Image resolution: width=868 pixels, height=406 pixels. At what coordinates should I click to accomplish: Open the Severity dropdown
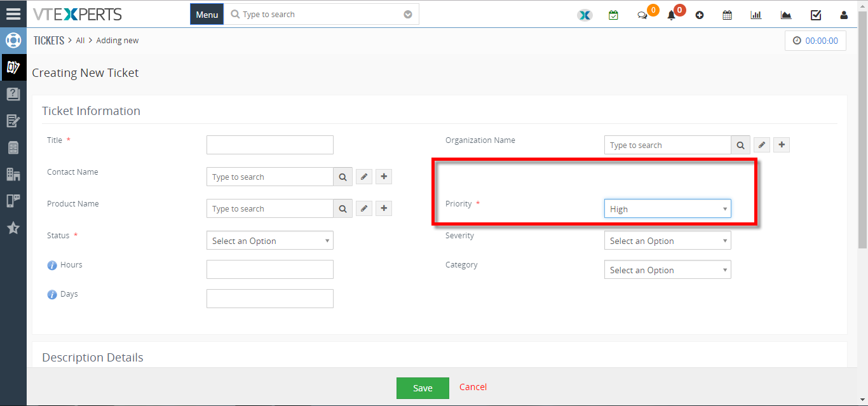tap(667, 240)
